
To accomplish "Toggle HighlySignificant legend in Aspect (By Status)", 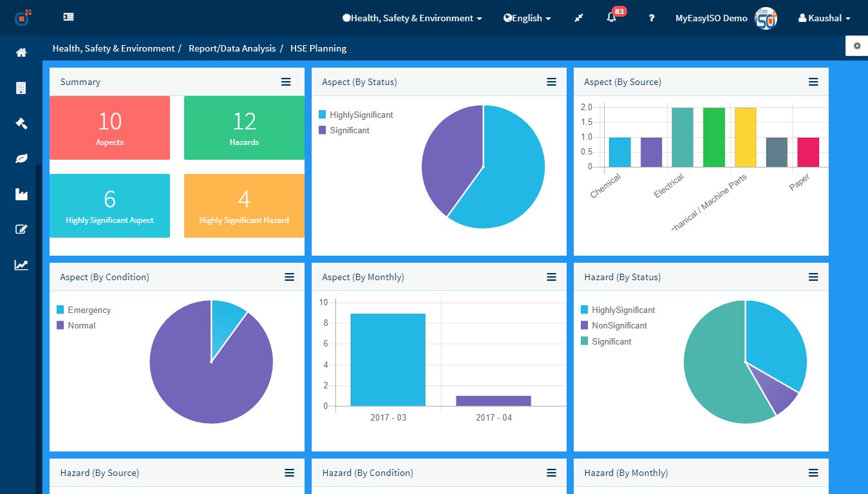I will (355, 115).
